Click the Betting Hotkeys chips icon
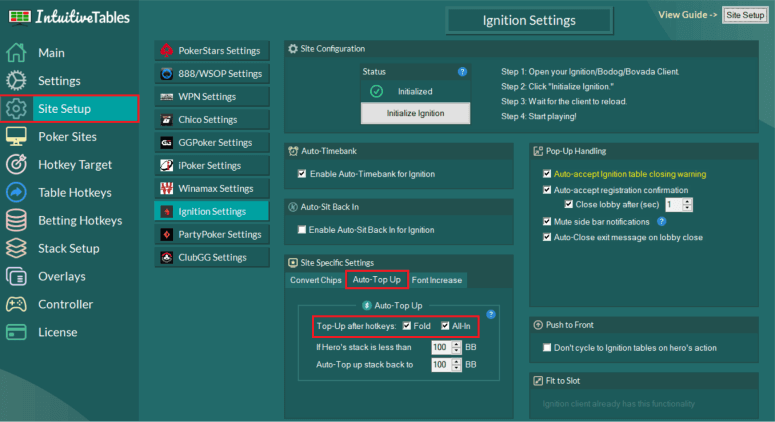The image size is (775, 422). click(x=16, y=220)
